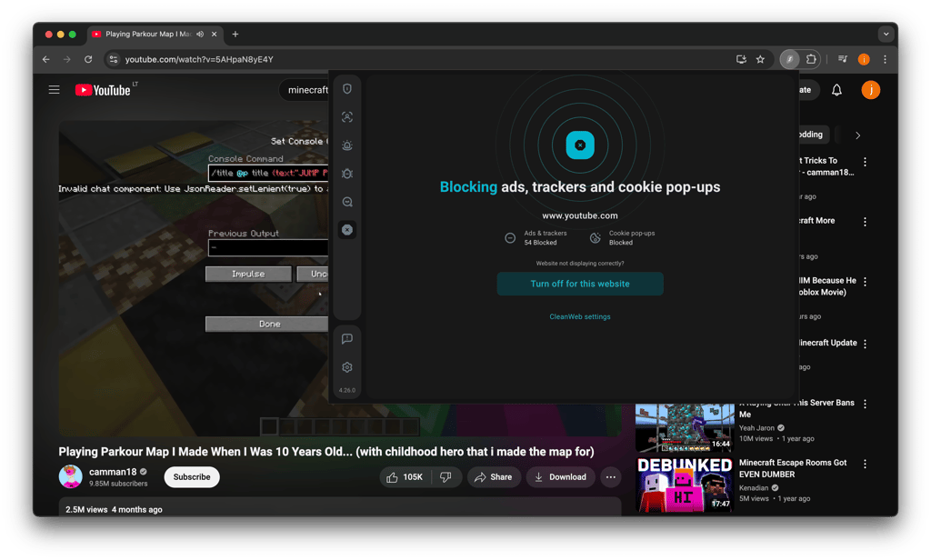This screenshot has width=931, height=560.
Task: Open camman18 channel name link
Action: [113, 472]
